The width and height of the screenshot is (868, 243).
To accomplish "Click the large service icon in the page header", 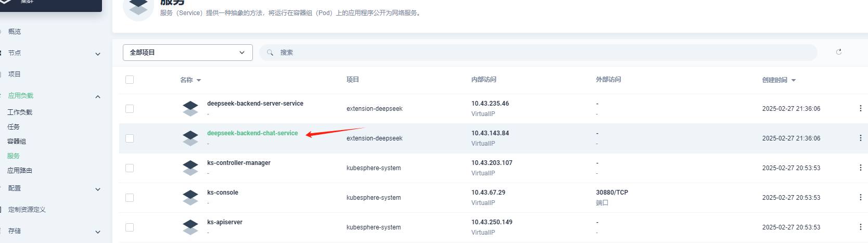I will 138,7.
